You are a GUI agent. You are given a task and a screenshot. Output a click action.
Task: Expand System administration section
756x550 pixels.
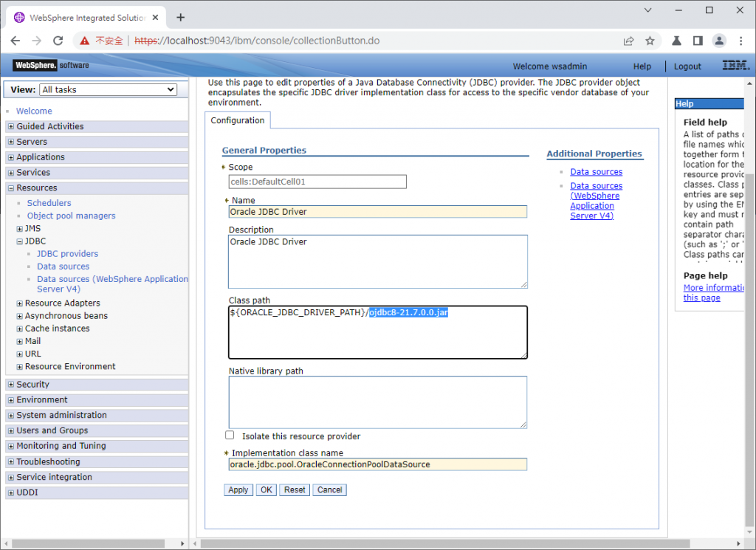point(11,416)
